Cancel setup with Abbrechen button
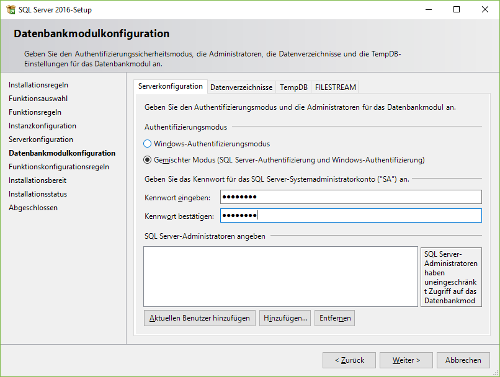The height and width of the screenshot is (377, 500). click(x=463, y=360)
